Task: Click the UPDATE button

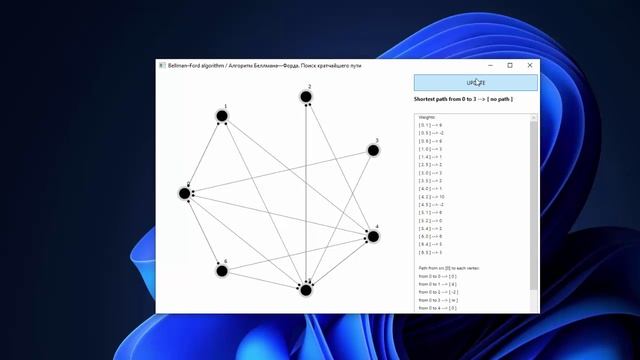Action: click(476, 82)
